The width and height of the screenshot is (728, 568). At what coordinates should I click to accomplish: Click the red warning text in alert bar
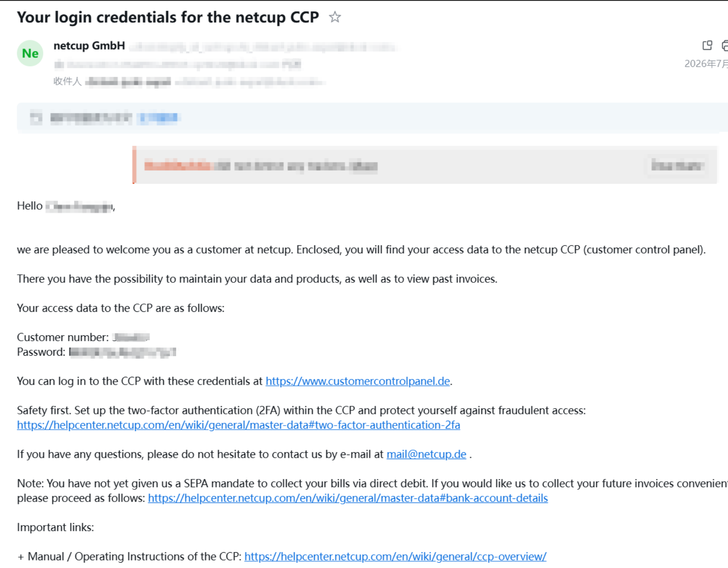pos(177,166)
